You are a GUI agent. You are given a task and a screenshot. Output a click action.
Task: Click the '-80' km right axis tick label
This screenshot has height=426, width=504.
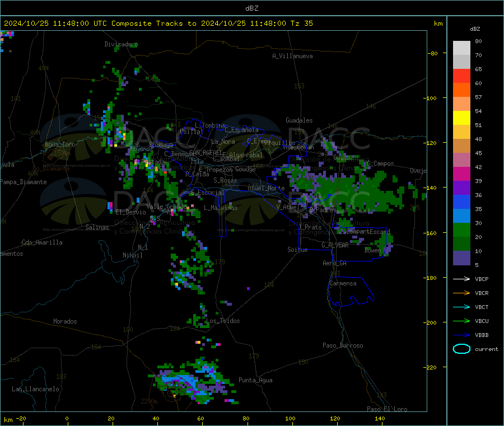pyautogui.click(x=432, y=53)
